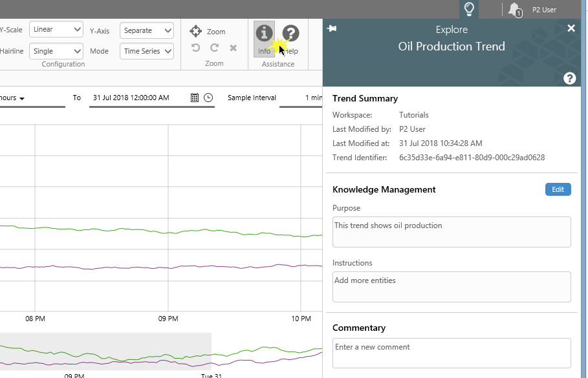Open the Y-Axis Separate dropdown
The width and height of the screenshot is (588, 378).
coord(147,30)
